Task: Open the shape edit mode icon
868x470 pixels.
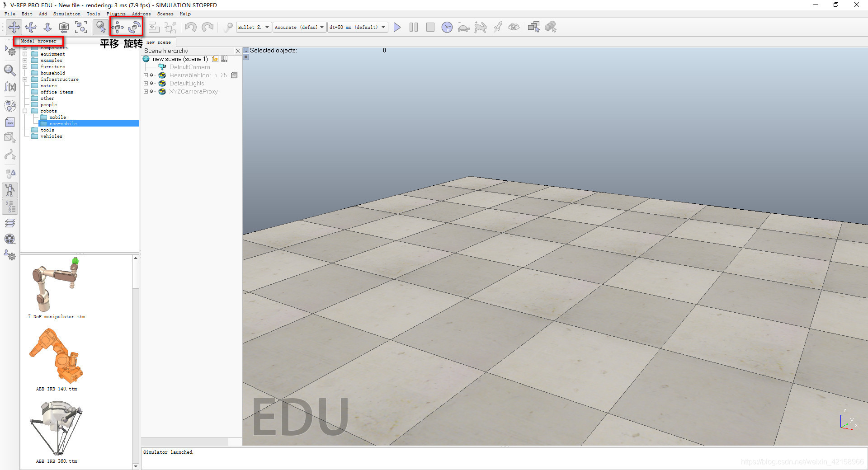Action: 10,138
